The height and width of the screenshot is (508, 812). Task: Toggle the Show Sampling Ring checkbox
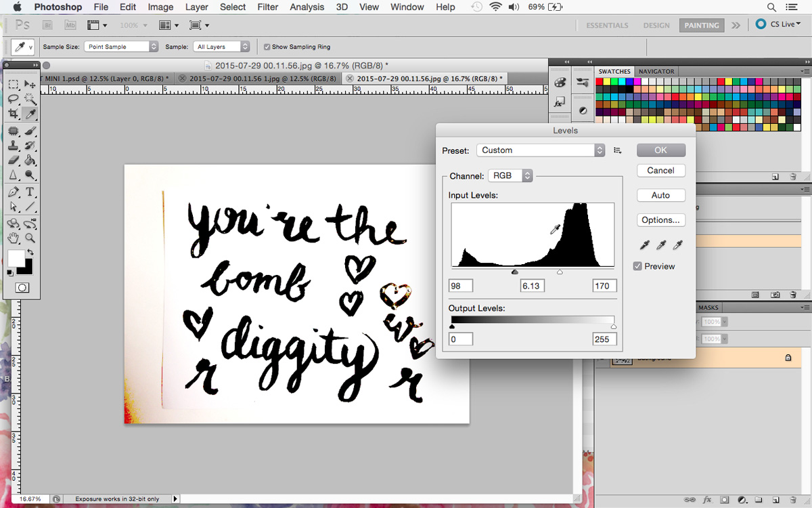click(x=267, y=47)
